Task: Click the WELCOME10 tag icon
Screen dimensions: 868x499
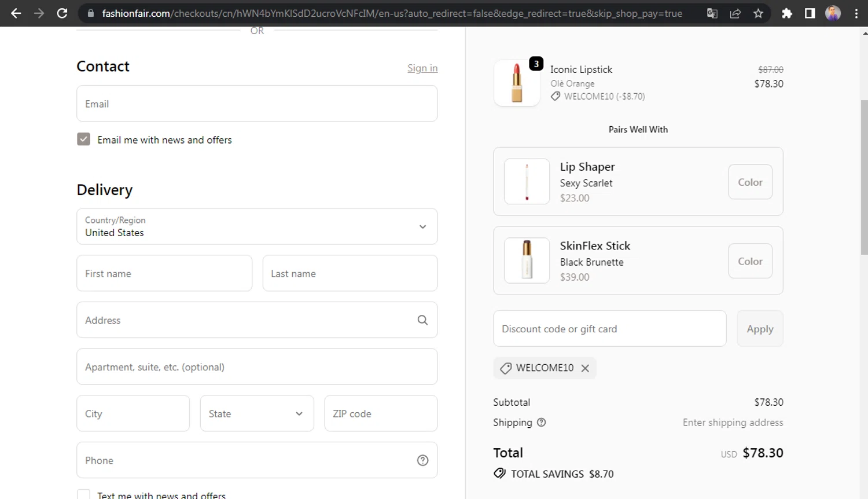Action: click(506, 368)
